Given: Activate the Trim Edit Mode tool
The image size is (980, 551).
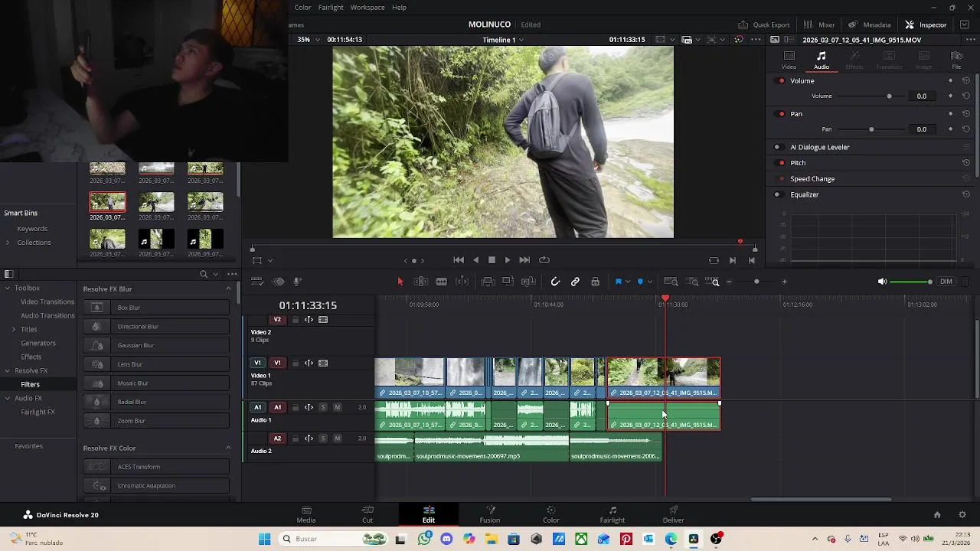Looking at the screenshot, I should tap(420, 282).
